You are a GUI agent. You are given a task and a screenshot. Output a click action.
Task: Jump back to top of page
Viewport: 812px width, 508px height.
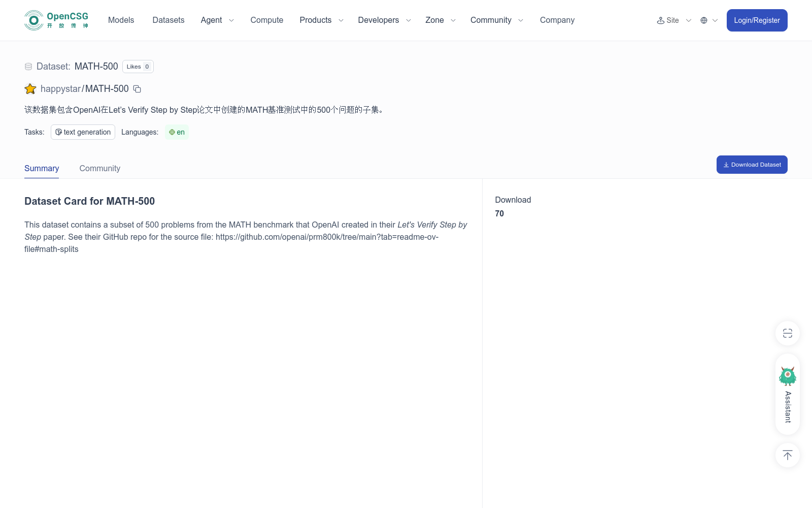[x=788, y=455]
